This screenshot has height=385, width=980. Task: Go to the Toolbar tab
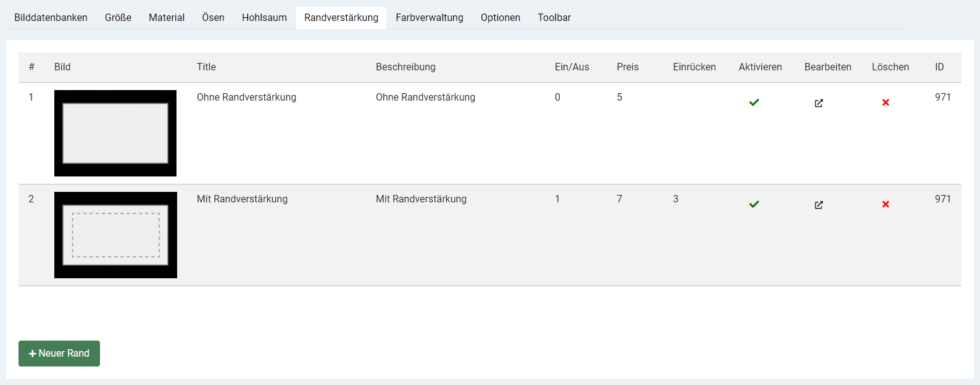point(554,18)
